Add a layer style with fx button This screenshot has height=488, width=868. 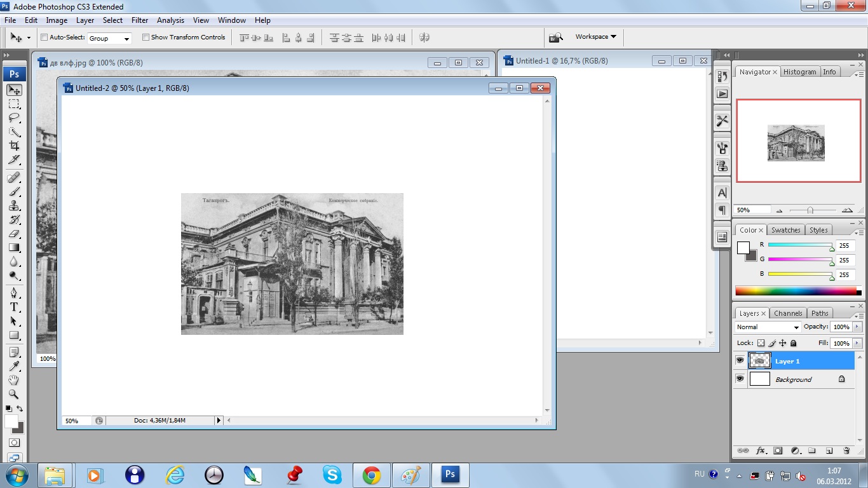pyautogui.click(x=761, y=451)
